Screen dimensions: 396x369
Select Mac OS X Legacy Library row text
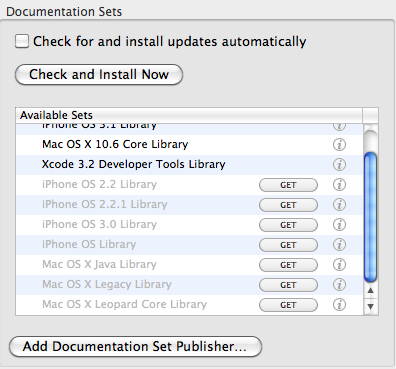pyautogui.click(x=107, y=284)
